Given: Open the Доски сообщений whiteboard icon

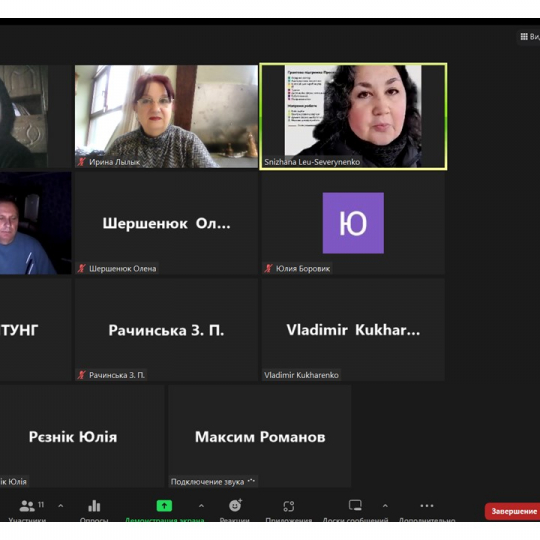Looking at the screenshot, I should pos(355,505).
